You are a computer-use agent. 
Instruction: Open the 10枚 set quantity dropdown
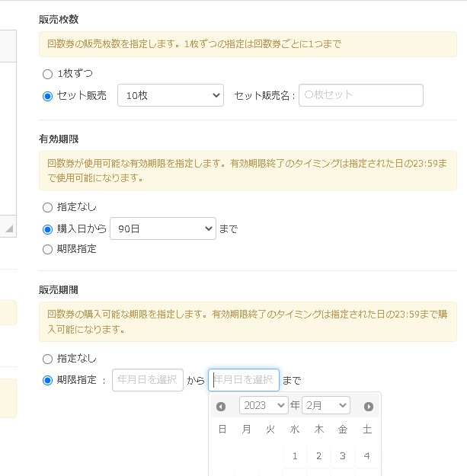(171, 95)
